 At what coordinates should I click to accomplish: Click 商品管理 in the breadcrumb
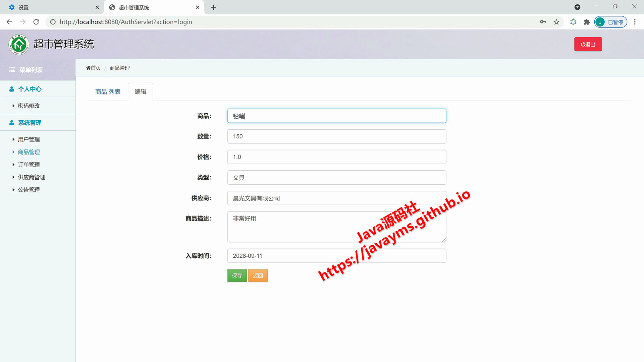[119, 68]
